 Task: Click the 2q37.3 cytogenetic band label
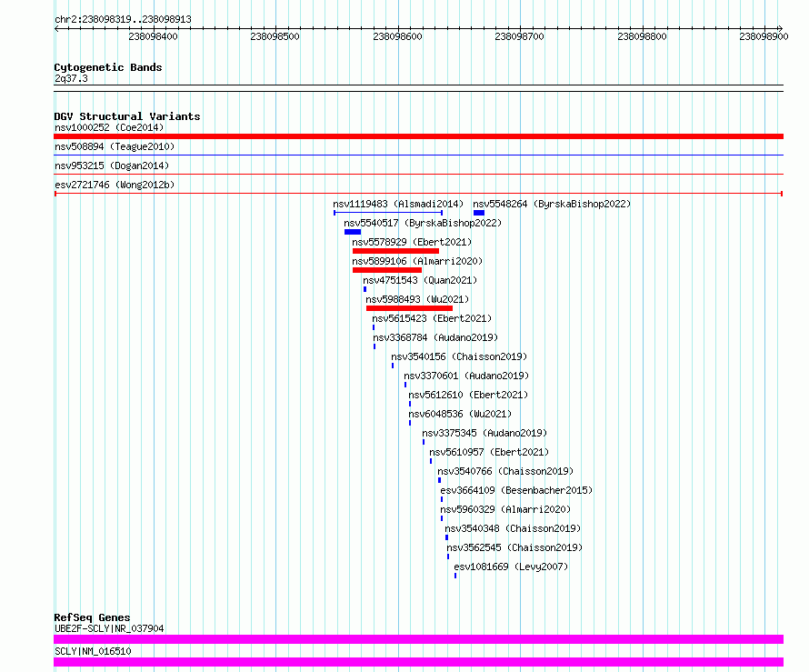click(71, 78)
